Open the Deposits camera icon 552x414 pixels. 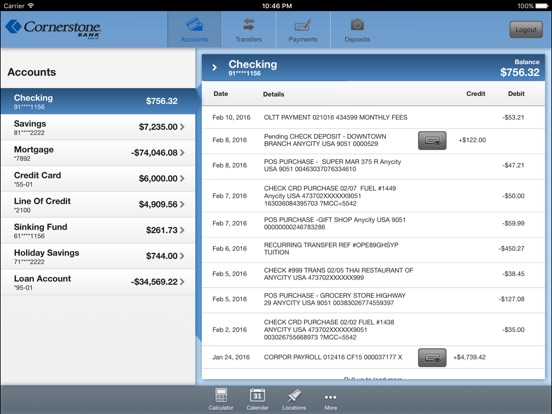[357, 25]
